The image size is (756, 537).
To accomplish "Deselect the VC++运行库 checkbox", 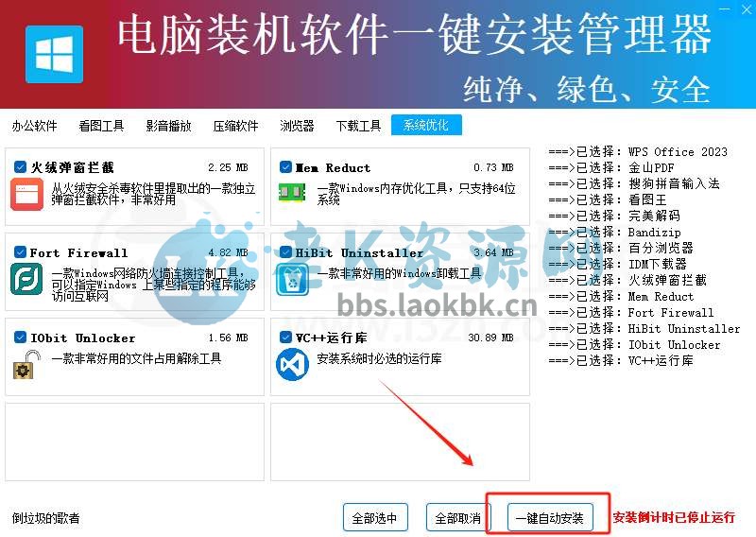I will click(285, 337).
